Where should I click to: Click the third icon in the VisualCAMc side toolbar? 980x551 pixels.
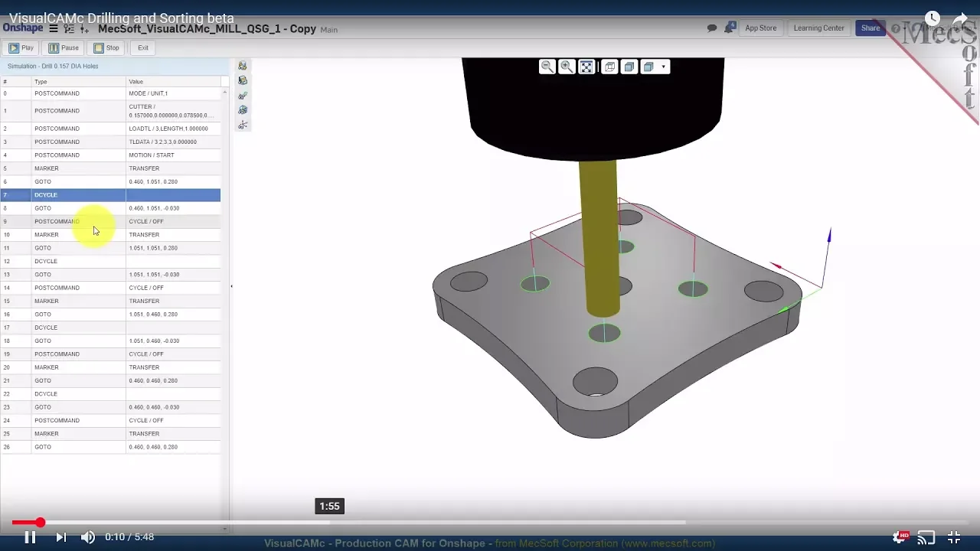click(243, 96)
